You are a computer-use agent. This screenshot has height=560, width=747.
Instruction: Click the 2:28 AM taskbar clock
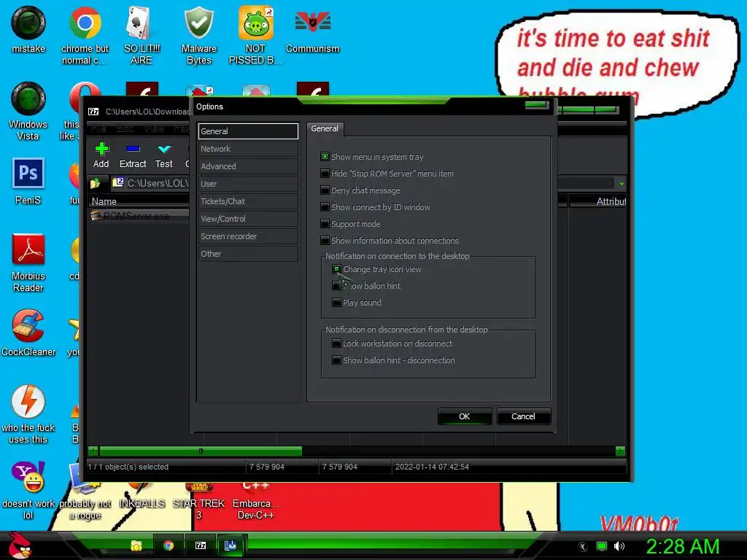click(x=682, y=546)
